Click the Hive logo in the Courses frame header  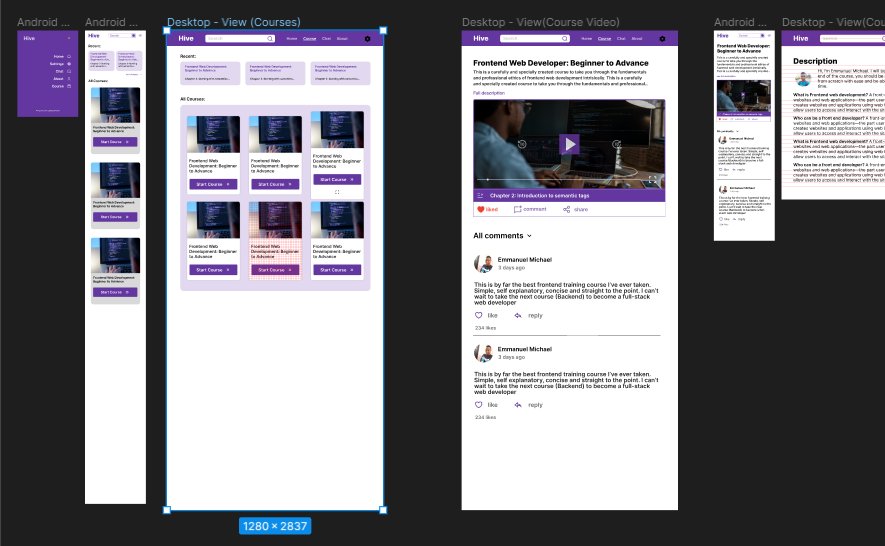click(x=186, y=38)
